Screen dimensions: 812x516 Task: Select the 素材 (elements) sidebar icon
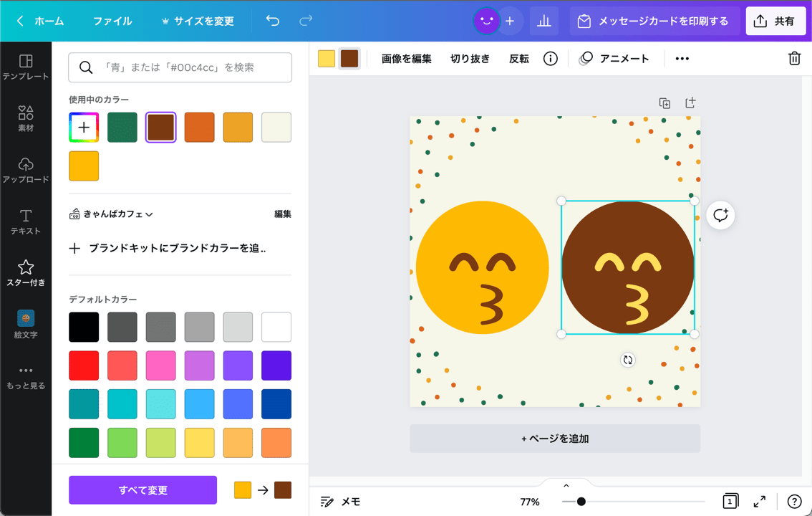pos(26,117)
